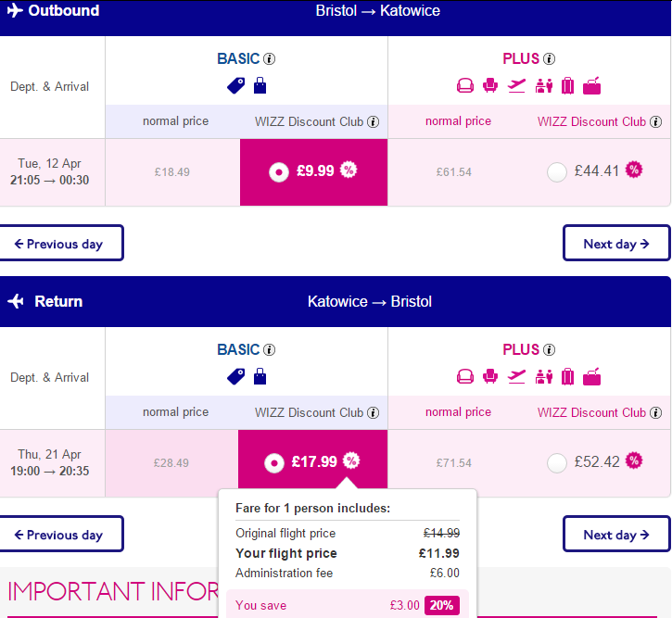Go to next day for outbound flight
Image resolution: width=672 pixels, height=618 pixels.
[x=616, y=243]
